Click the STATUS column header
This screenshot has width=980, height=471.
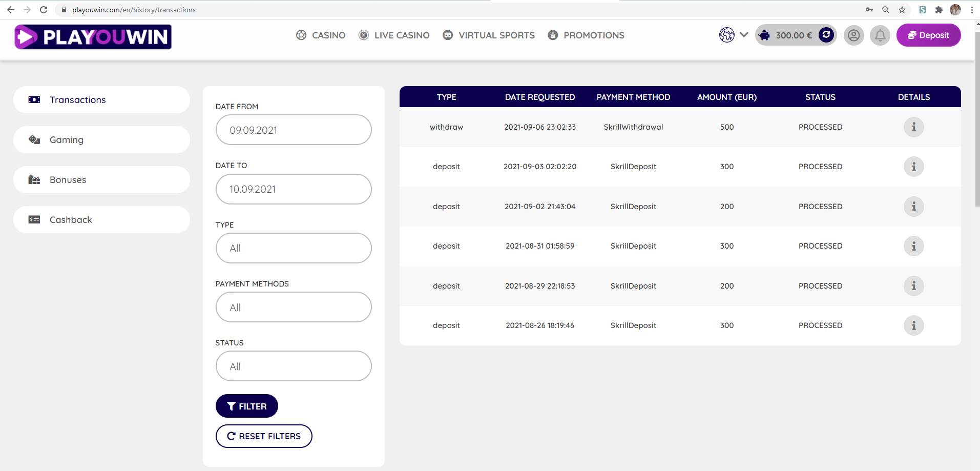820,97
